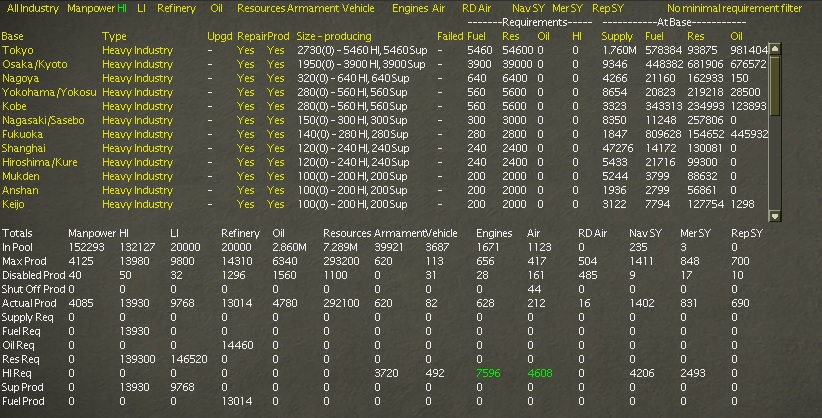Viewport: 822px width, 418px height.
Task: Sort by the Upgd column header
Action: (220, 36)
